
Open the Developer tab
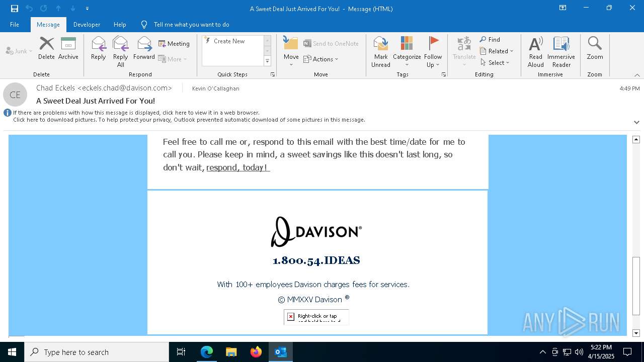pos(87,25)
